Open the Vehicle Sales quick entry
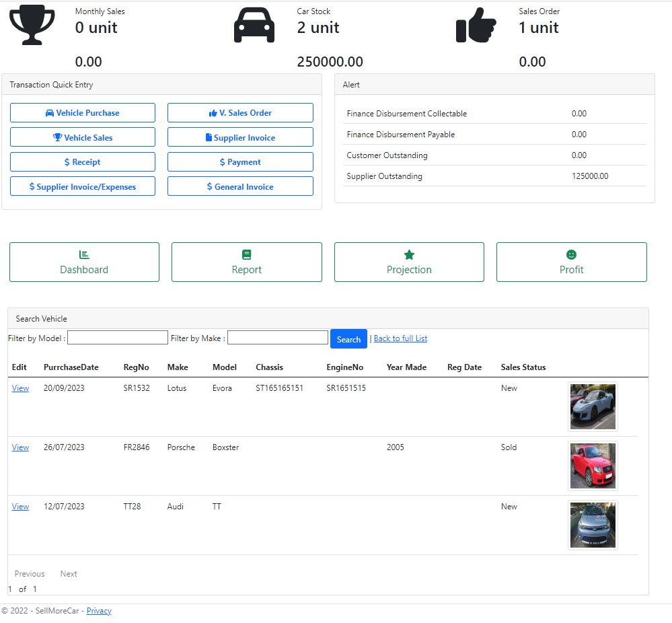This screenshot has width=672, height=623. (83, 138)
